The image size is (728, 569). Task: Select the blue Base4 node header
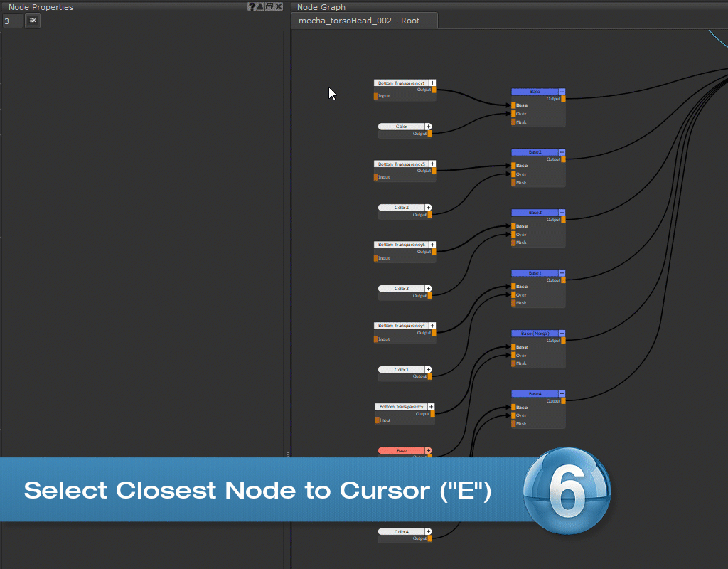pyautogui.click(x=535, y=393)
